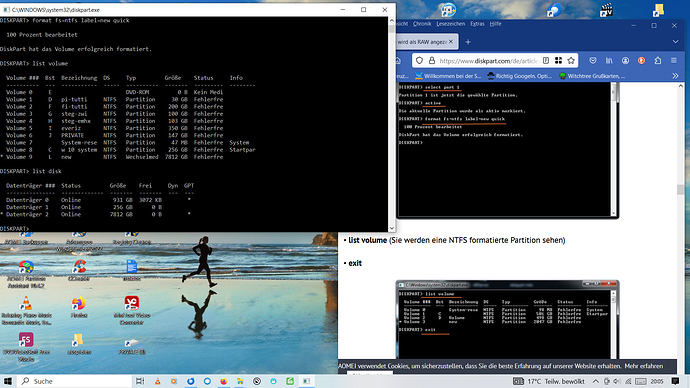Bookmark page with the star icon
Screen dimensions: 690x388
pyautogui.click(x=571, y=61)
